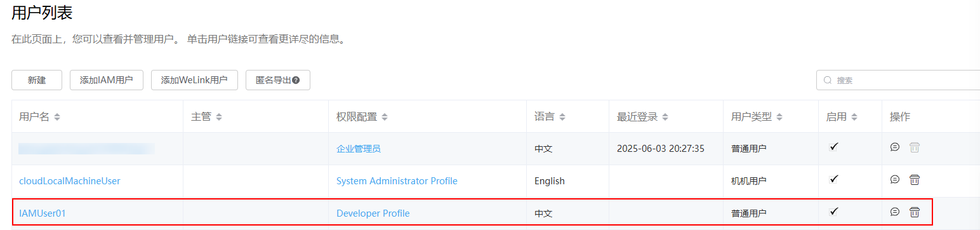The width and height of the screenshot is (980, 230).
Task: Sort by 权限配置 column arrows
Action: pos(385,117)
